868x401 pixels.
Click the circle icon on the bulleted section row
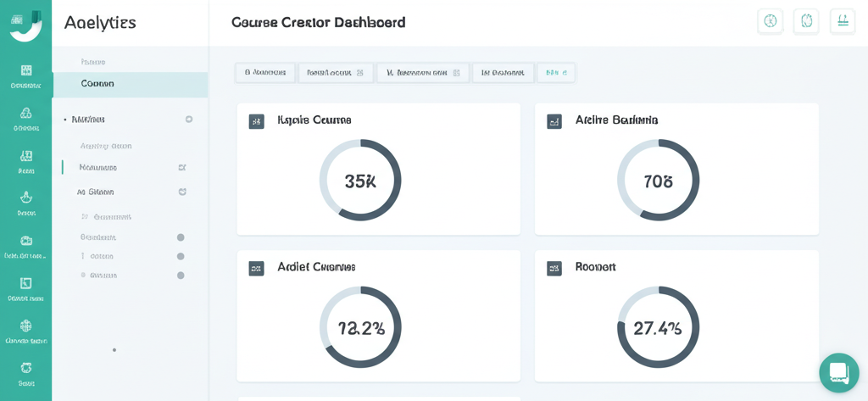point(189,119)
